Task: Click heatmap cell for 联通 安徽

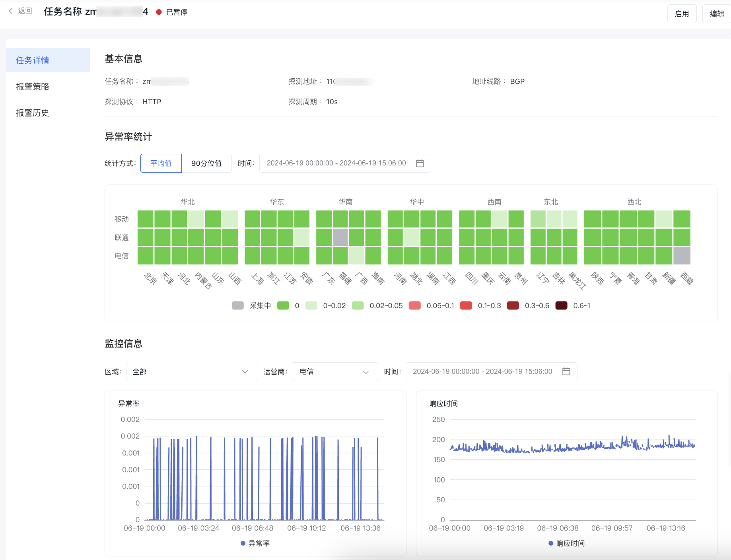Action: pyautogui.click(x=302, y=237)
